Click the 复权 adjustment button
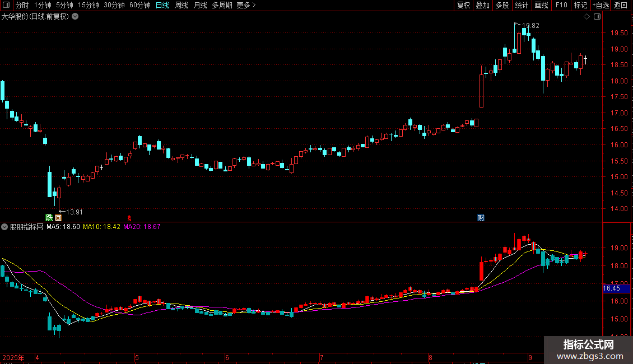This screenshot has height=364, width=633. click(463, 5)
